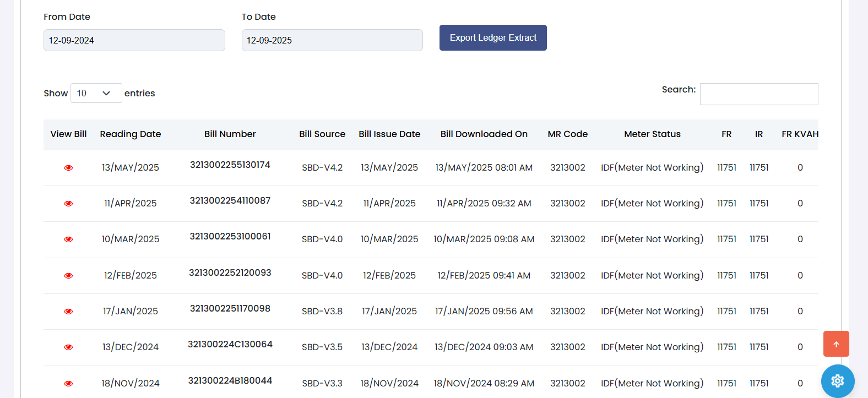The height and width of the screenshot is (398, 868).
Task: View bill dated 12/FEB/2025
Action: click(68, 275)
